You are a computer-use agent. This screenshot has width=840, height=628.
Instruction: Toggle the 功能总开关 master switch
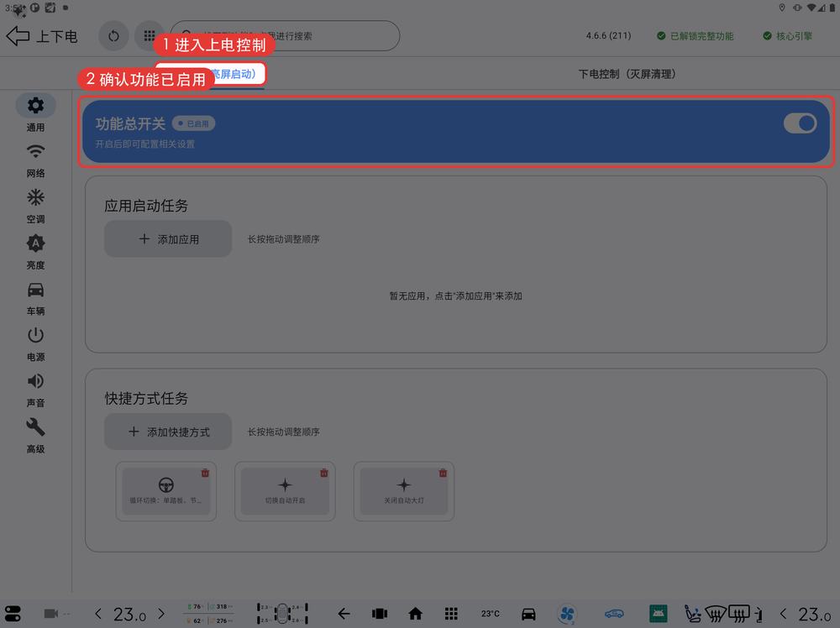click(800, 123)
